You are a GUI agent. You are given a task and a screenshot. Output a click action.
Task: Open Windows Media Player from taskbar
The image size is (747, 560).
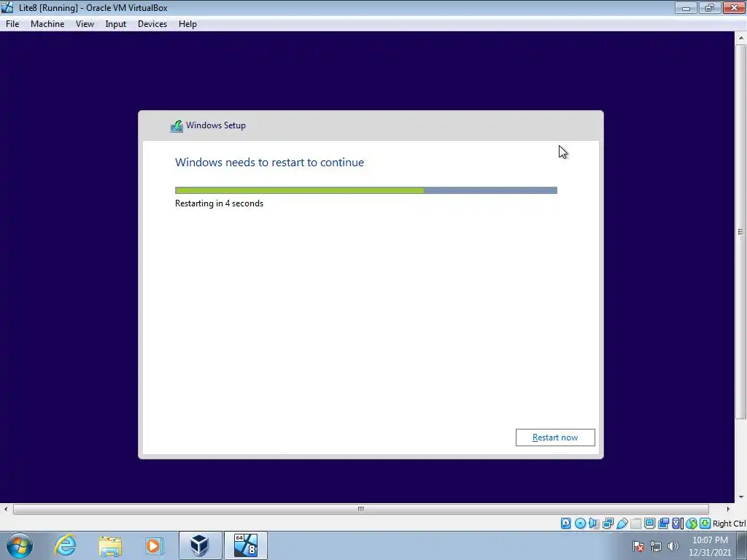154,545
